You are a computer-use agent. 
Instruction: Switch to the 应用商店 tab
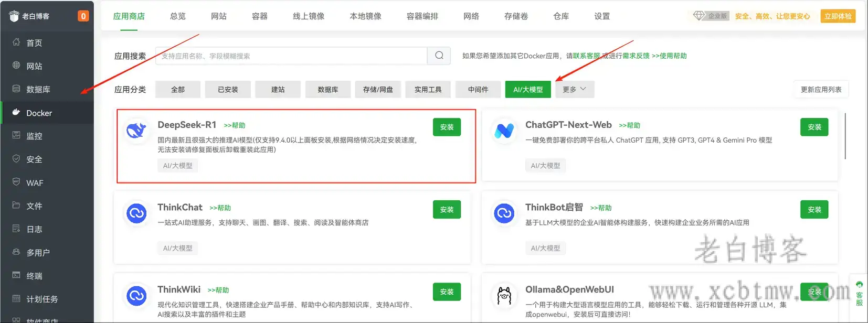coord(129,16)
